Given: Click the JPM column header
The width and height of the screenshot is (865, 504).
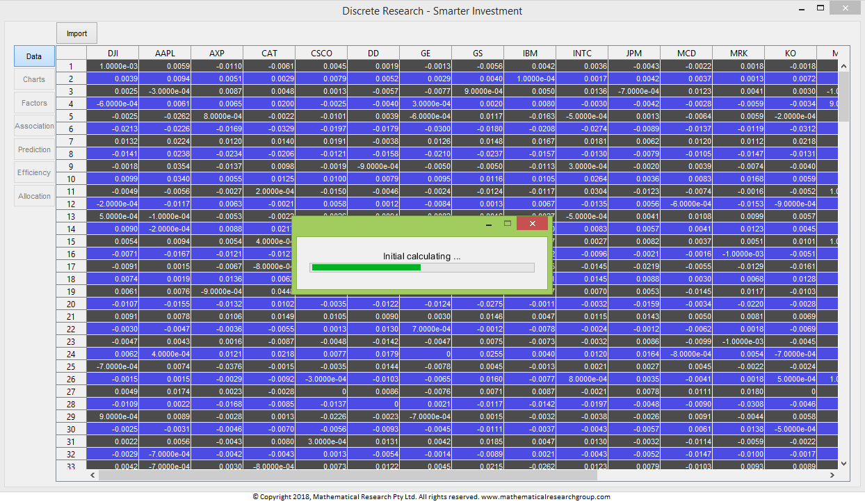Looking at the screenshot, I should pos(633,54).
